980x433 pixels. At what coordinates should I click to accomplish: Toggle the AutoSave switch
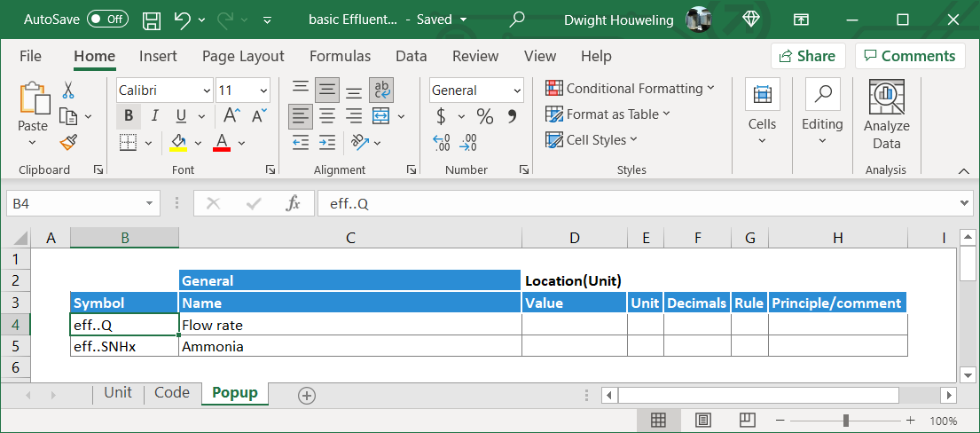pos(107,20)
